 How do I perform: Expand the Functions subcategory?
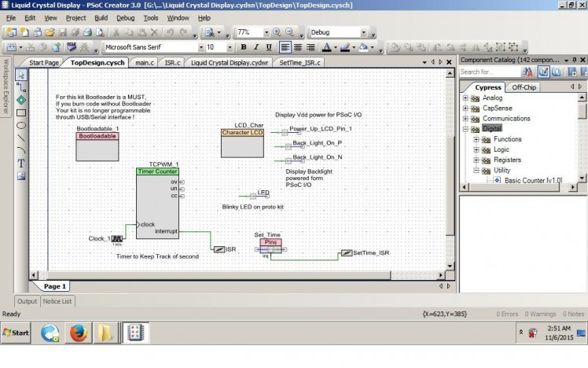476,139
